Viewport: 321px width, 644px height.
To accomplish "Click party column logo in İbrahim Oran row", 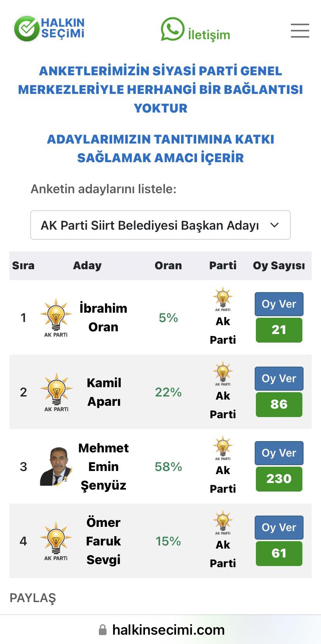I will (x=223, y=299).
